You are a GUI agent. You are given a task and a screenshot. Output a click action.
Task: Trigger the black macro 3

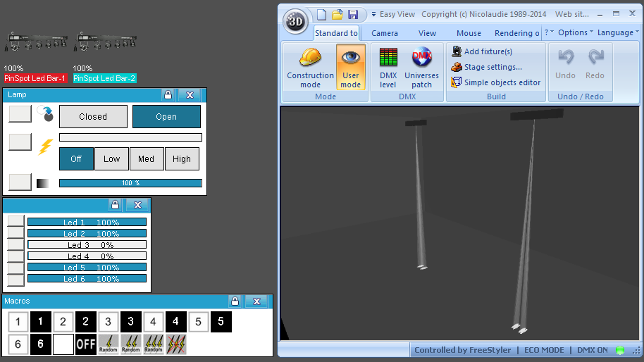[x=130, y=321]
